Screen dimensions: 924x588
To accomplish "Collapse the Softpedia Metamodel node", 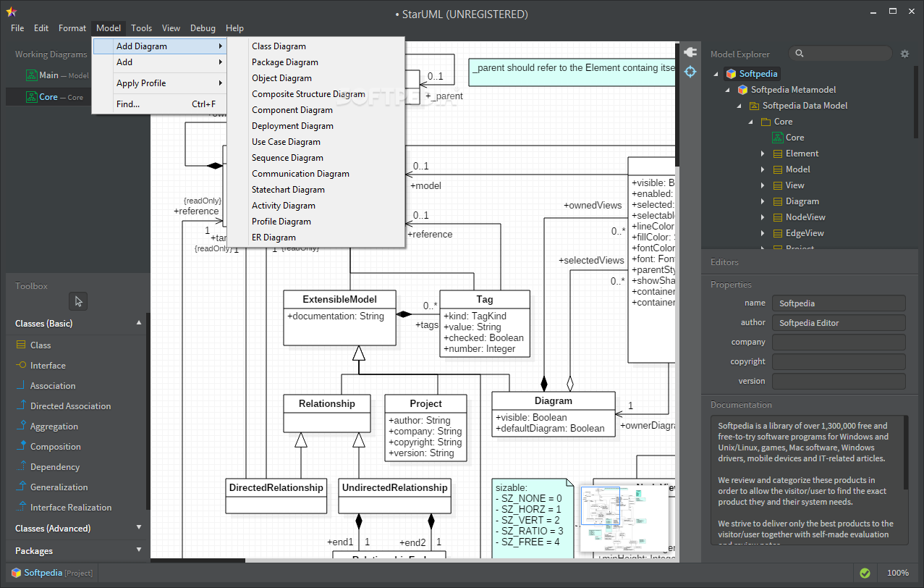I will click(x=728, y=90).
